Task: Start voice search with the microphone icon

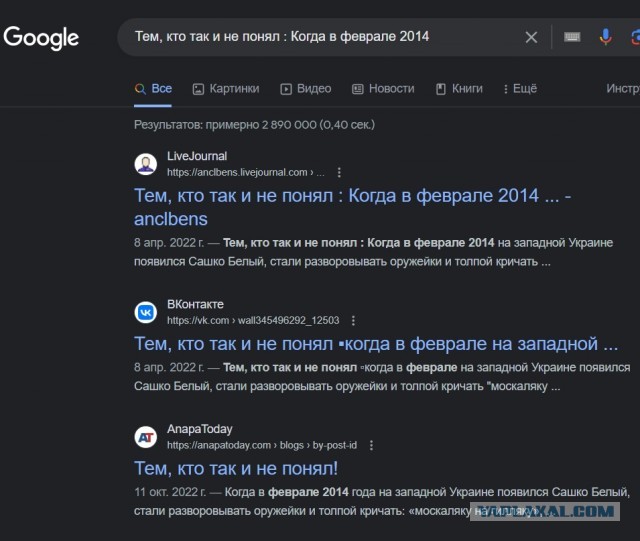Action: [x=605, y=37]
